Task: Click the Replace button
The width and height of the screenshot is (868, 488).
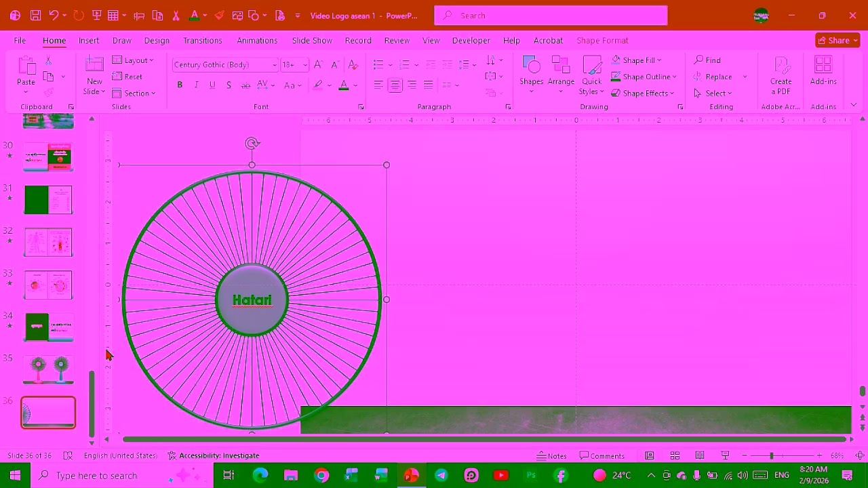Action: click(x=713, y=77)
